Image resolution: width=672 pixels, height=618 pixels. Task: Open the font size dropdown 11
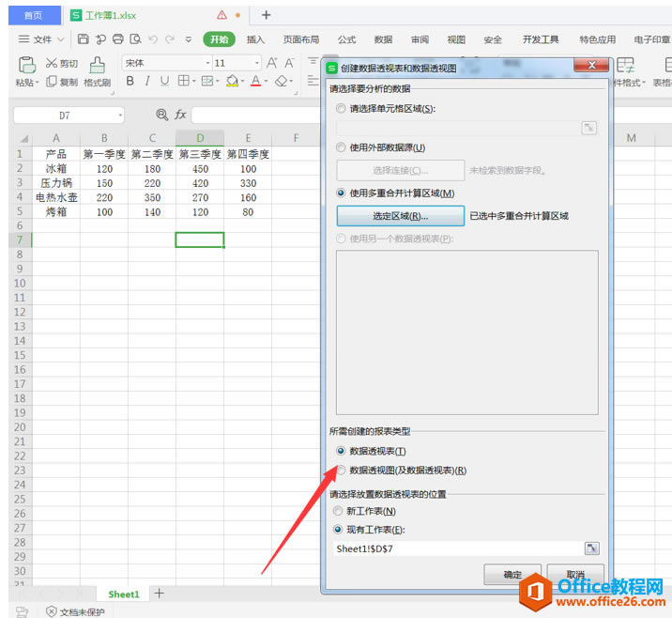coord(257,63)
